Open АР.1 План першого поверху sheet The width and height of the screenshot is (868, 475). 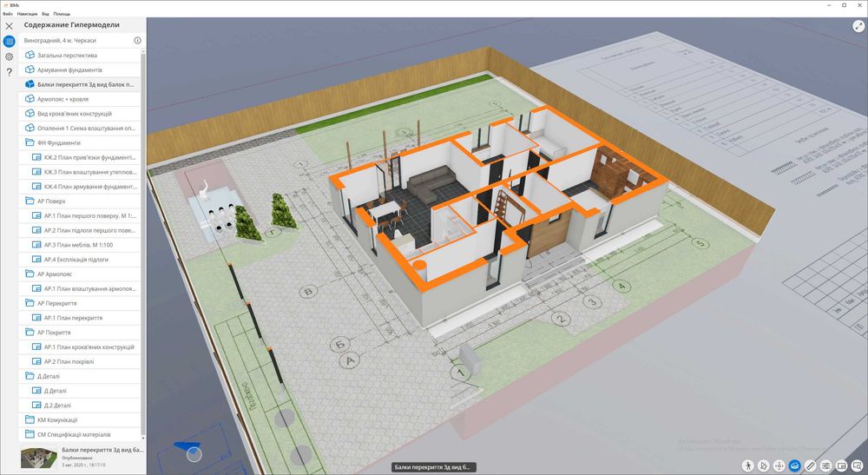point(82,216)
